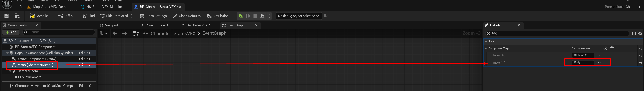
Task: Click the Browse to asset icon
Action: coord(17,16)
